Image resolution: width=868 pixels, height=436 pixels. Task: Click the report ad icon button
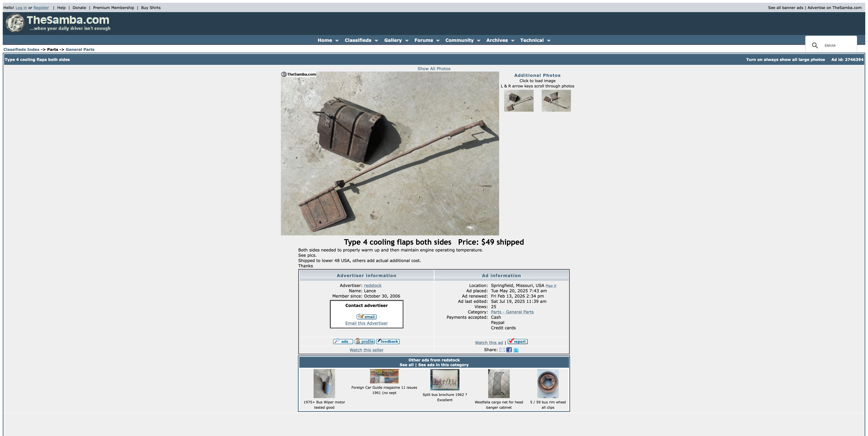(x=518, y=341)
